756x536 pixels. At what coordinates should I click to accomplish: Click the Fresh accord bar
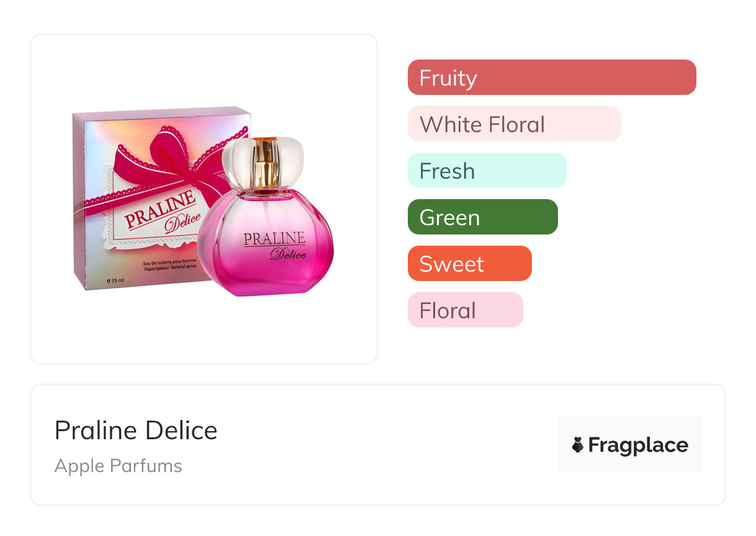pos(487,171)
